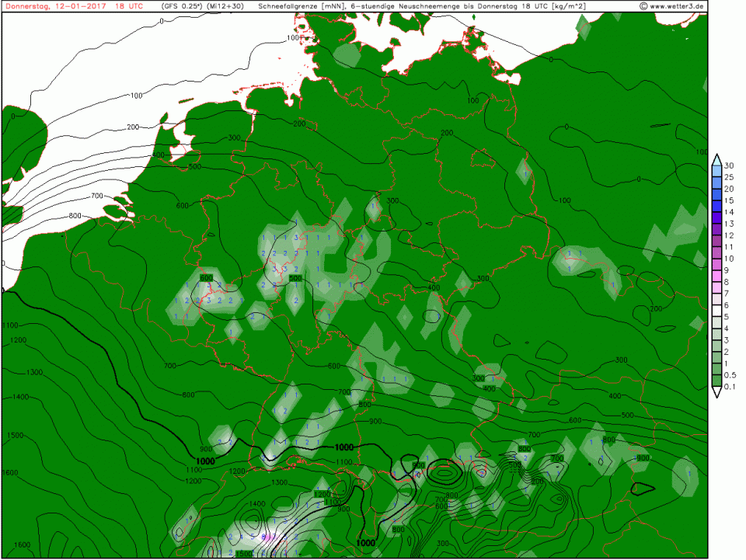Pick the blue legend swatch between 20 and 25
This screenshot has height=560, width=746.
(717, 183)
